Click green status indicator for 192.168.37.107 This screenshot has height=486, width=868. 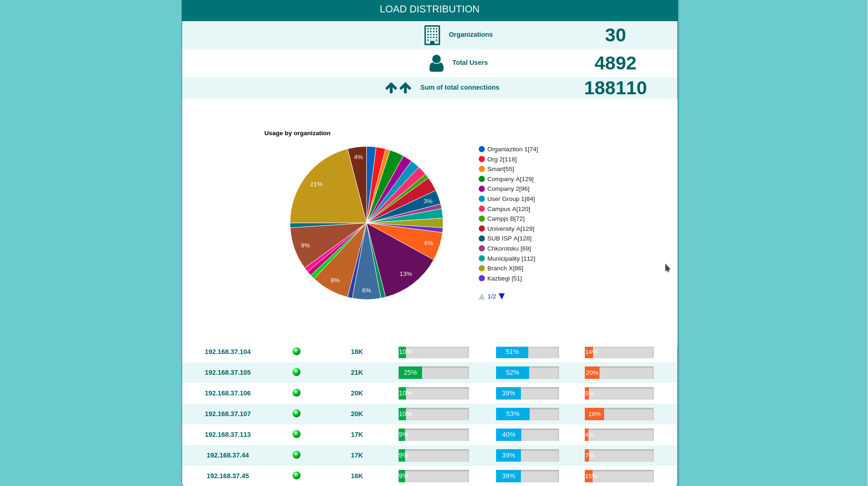pyautogui.click(x=297, y=413)
